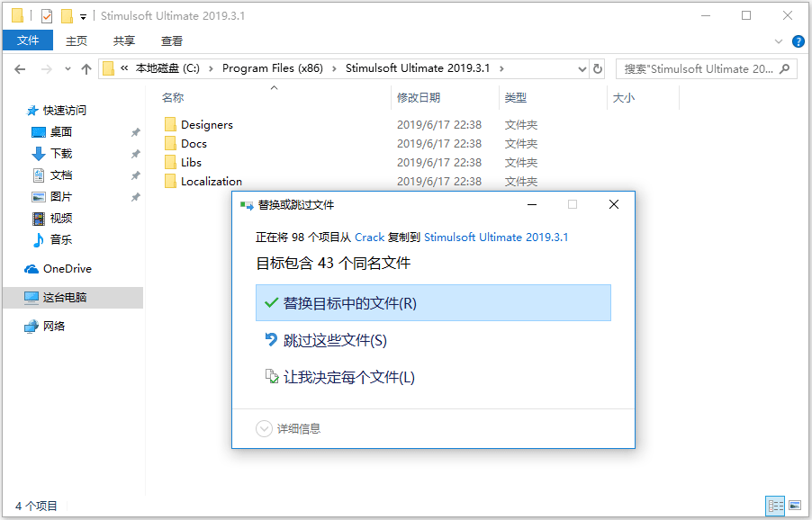The image size is (812, 520).
Task: Expand chevron after Program Files (x86) breadcrumb
Action: coord(334,68)
